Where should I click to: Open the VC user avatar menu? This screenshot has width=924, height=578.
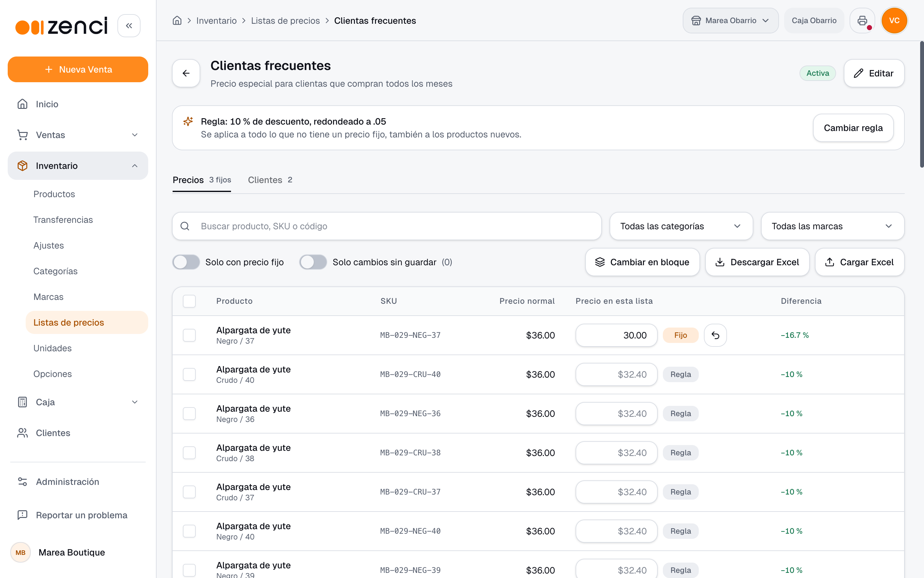894,21
